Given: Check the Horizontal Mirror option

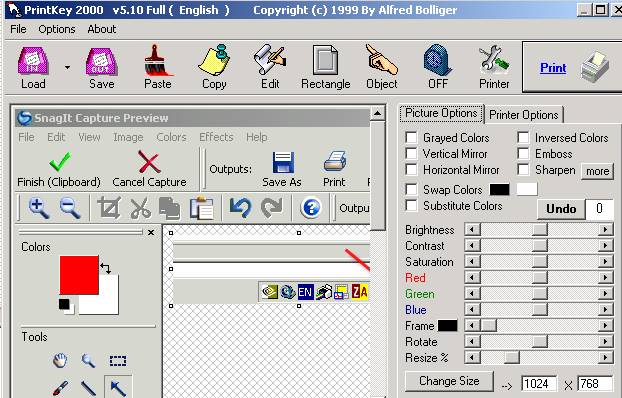Looking at the screenshot, I should 411,170.
